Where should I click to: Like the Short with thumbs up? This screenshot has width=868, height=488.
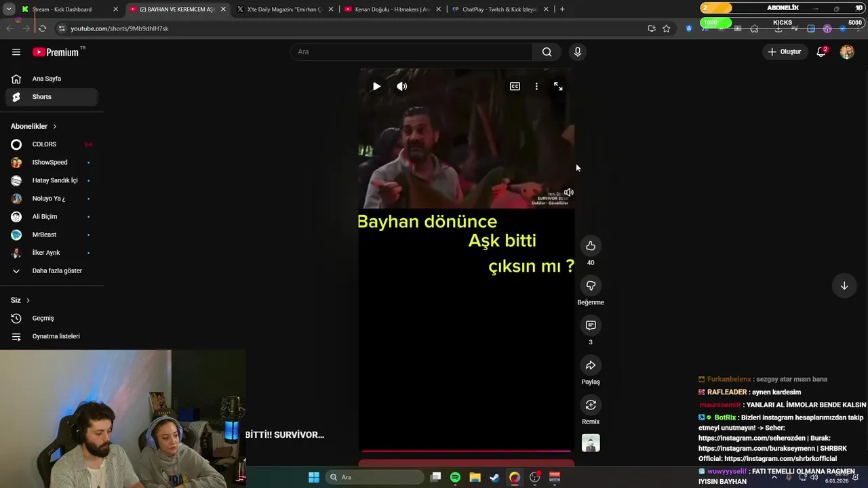click(591, 246)
